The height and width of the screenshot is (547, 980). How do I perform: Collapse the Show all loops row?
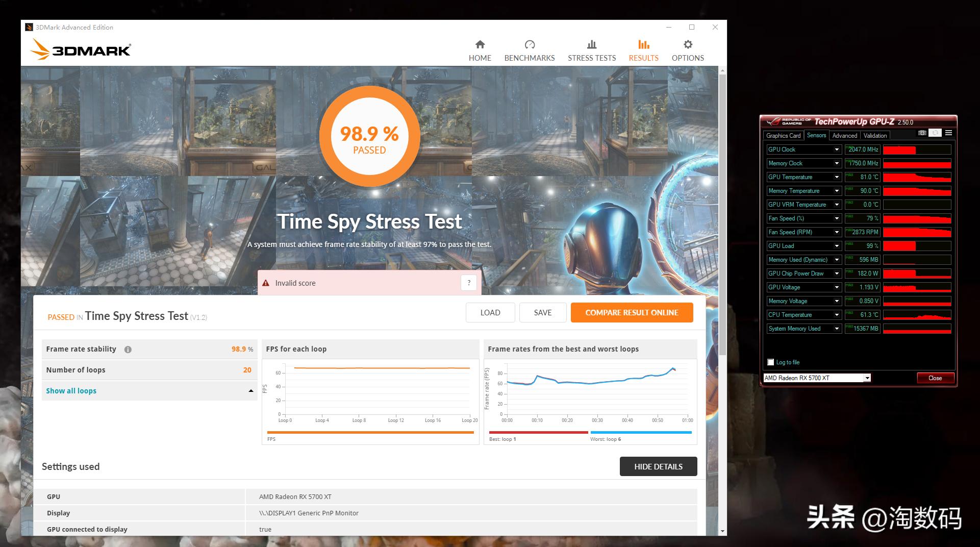tap(149, 391)
